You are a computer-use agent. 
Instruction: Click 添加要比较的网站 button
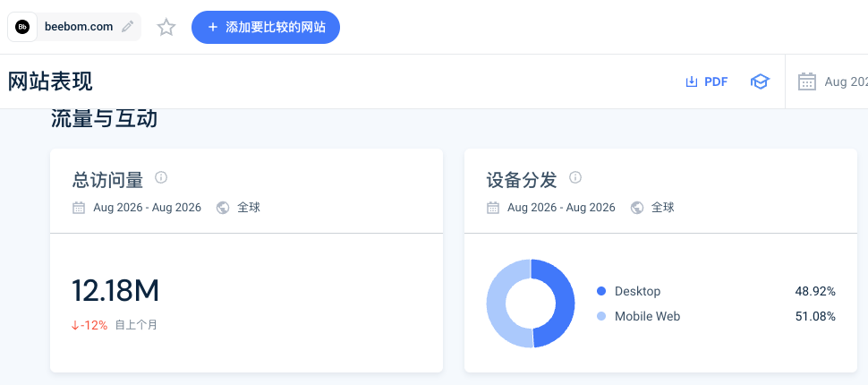266,27
